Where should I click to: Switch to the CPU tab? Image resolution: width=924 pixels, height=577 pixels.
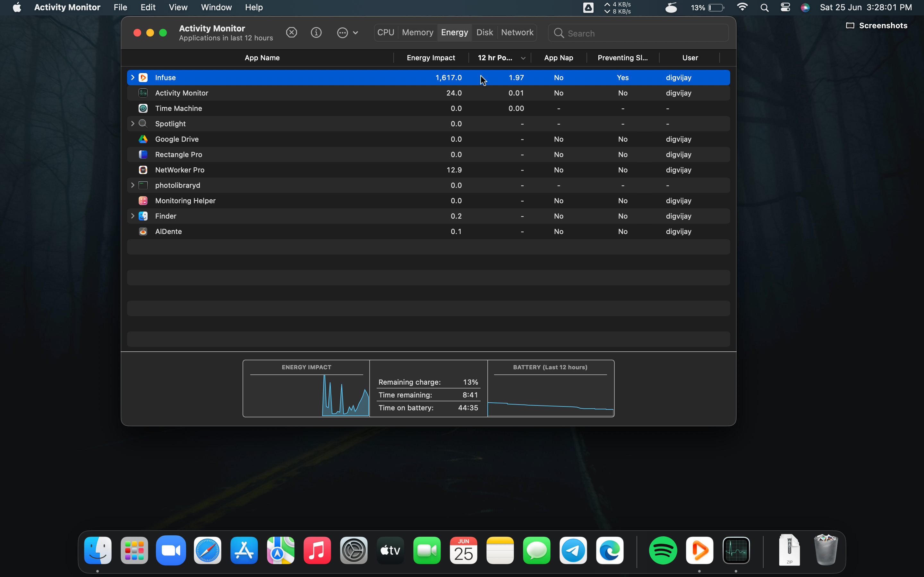pos(385,32)
